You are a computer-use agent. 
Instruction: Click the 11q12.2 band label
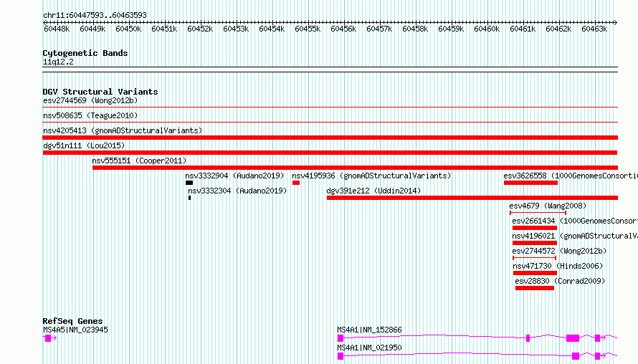[x=58, y=62]
